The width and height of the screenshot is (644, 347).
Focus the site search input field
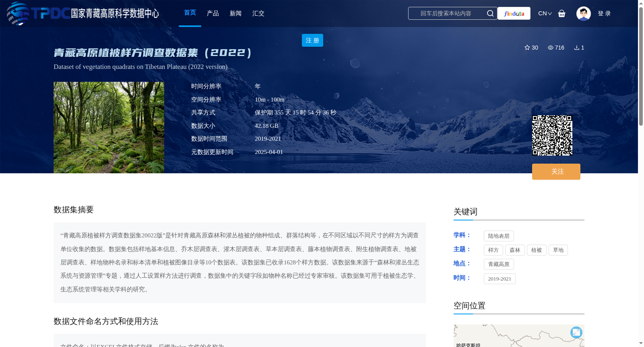click(446, 13)
